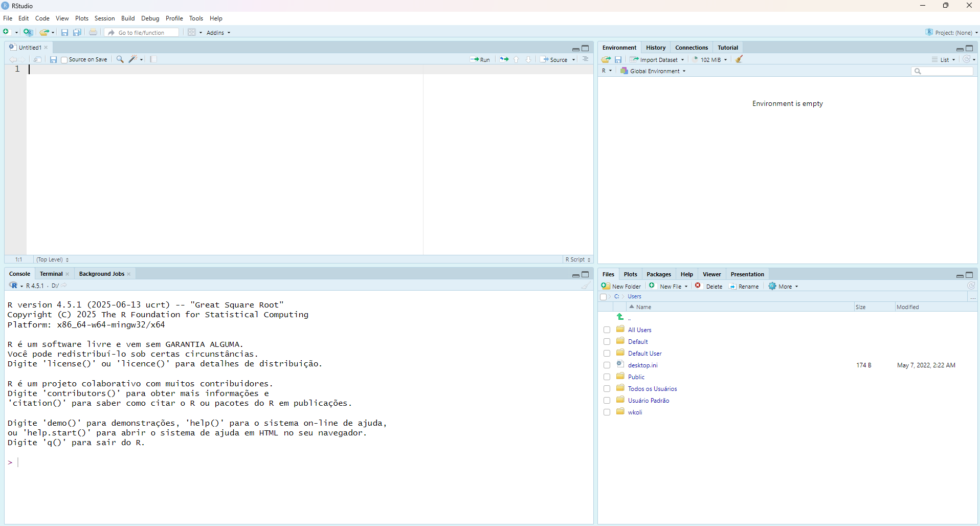Check the box next to the Public folder
The height and width of the screenshot is (526, 980).
607,377
